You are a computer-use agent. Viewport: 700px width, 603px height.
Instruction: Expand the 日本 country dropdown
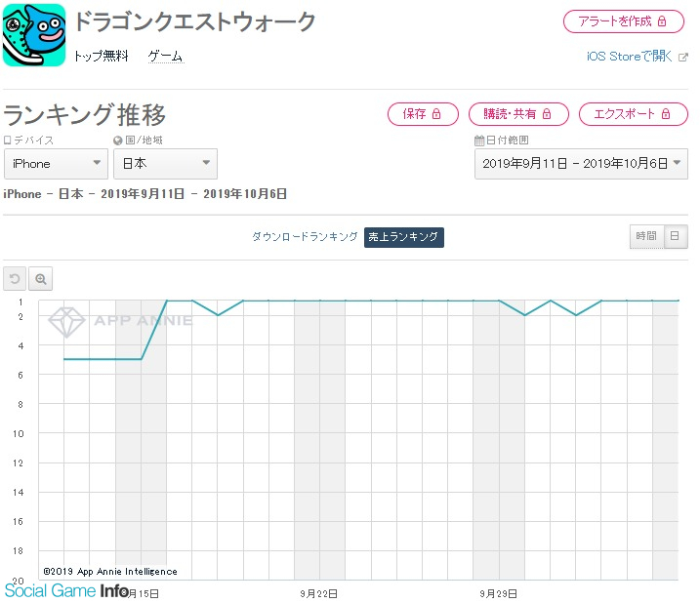pyautogui.click(x=165, y=164)
